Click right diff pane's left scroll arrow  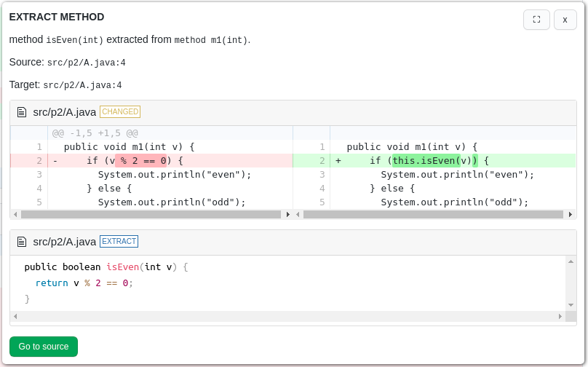pos(298,215)
